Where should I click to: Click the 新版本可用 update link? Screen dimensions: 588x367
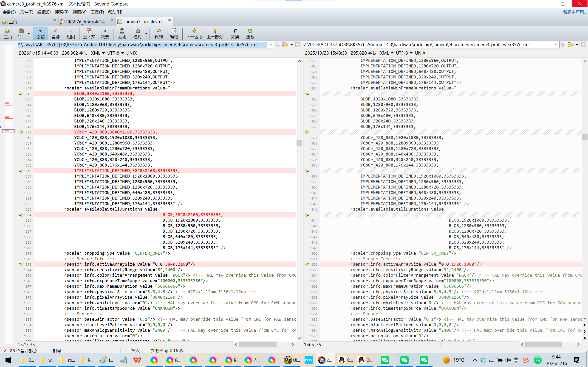coord(574,12)
